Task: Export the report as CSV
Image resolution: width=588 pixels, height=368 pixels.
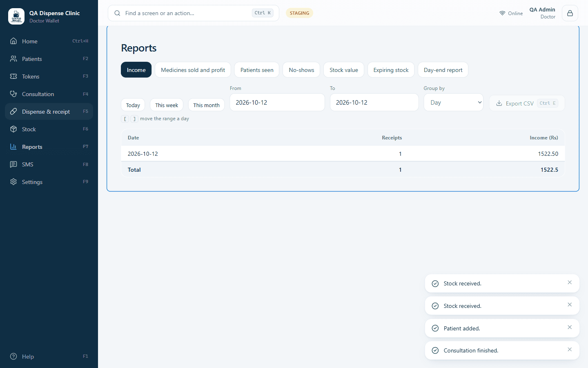Action: pyautogui.click(x=527, y=103)
